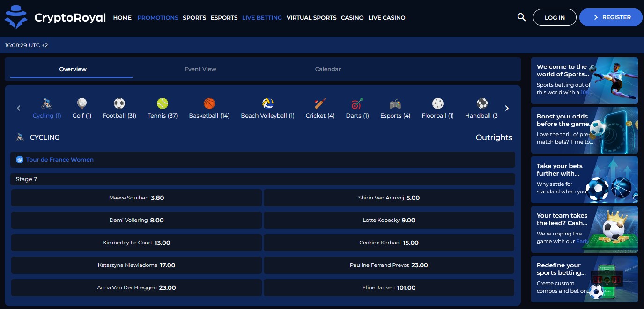Viewport: 644px width, 309px height.
Task: Click the CryptoRoyal hat logo
Action: tap(16, 17)
